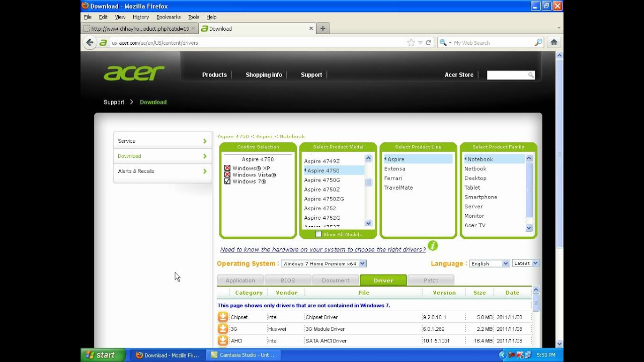The height and width of the screenshot is (362, 644).
Task: Open a new tab with plus button
Action: (x=323, y=28)
